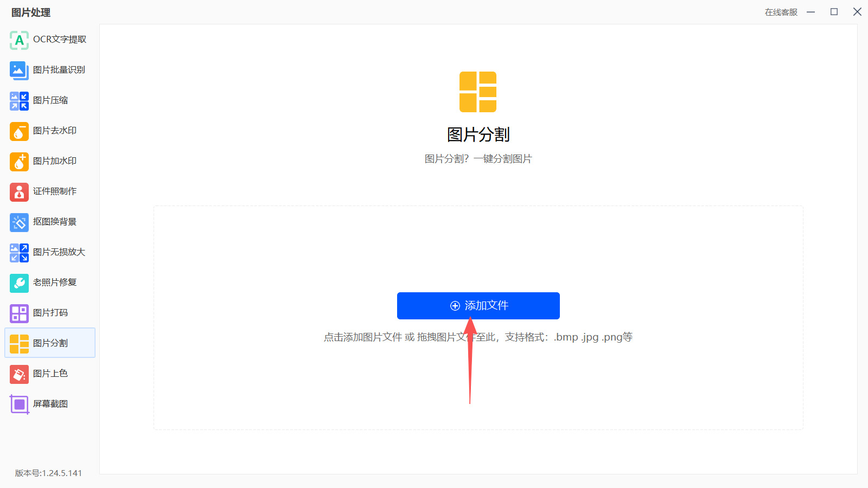Open the 图片去水印 tool
This screenshot has width=868, height=488.
49,130
